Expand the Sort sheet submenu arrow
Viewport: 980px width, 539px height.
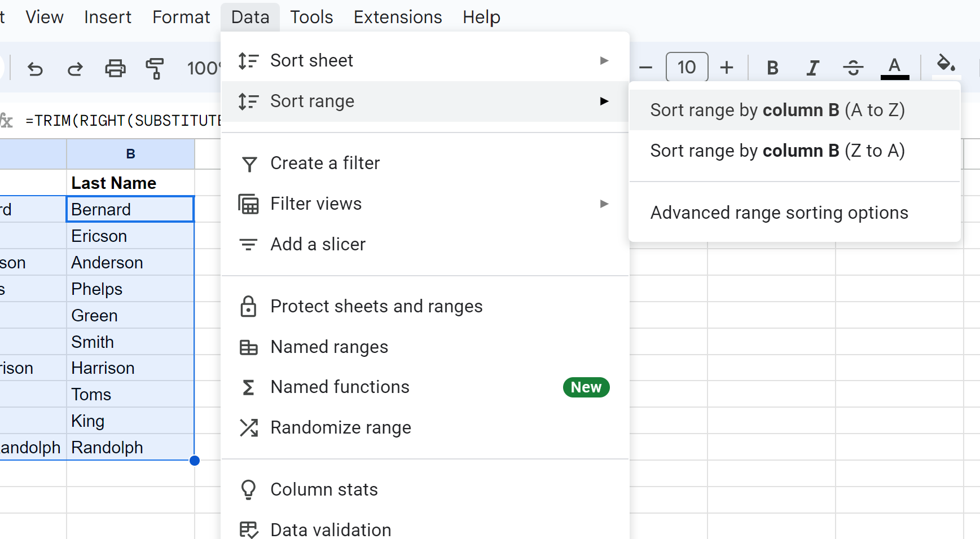tap(604, 60)
